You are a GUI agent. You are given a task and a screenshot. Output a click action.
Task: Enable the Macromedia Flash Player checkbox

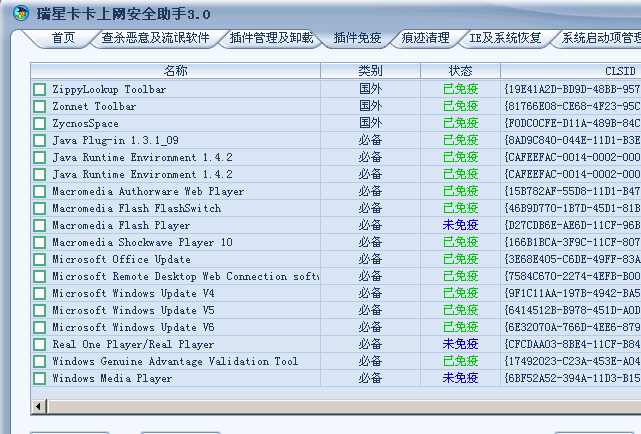pos(40,226)
